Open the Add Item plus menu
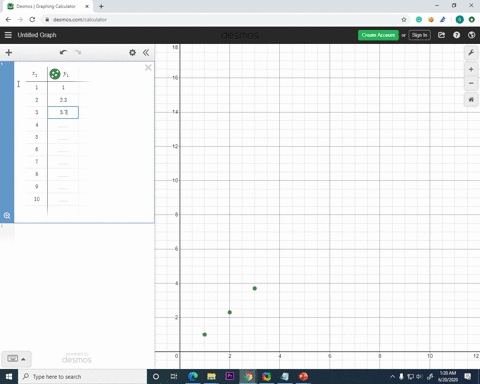Viewport: 480px width, 384px height. [x=9, y=53]
